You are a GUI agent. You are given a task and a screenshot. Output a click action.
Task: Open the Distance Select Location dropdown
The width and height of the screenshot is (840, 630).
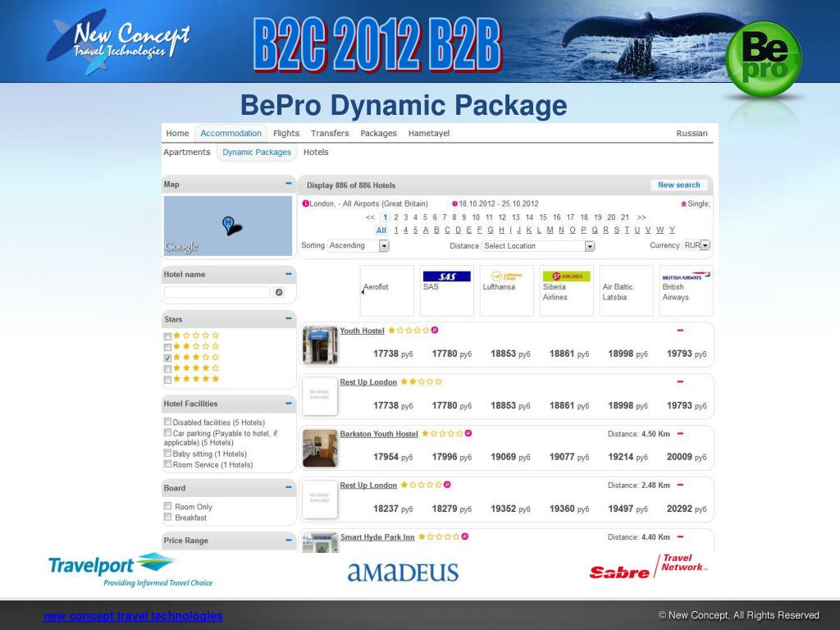click(x=538, y=246)
